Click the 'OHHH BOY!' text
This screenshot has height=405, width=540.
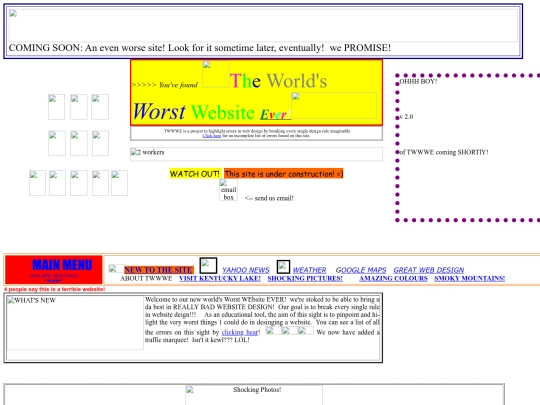[x=418, y=81]
